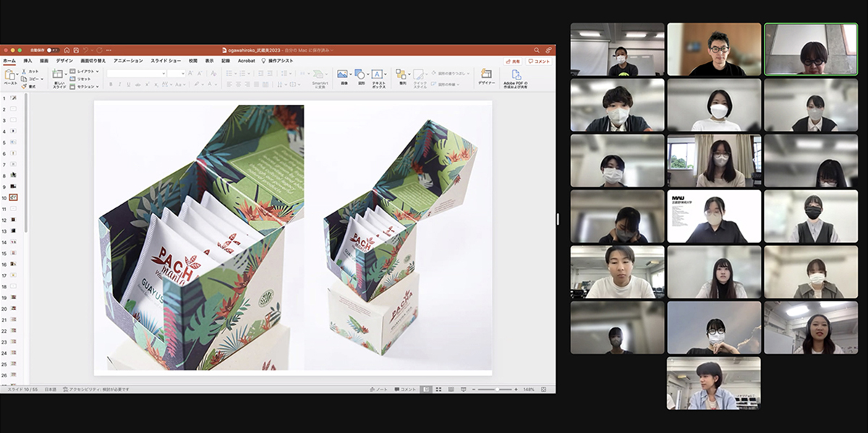Toggle underline formatting
Screen dimensions: 868x433
(x=128, y=84)
